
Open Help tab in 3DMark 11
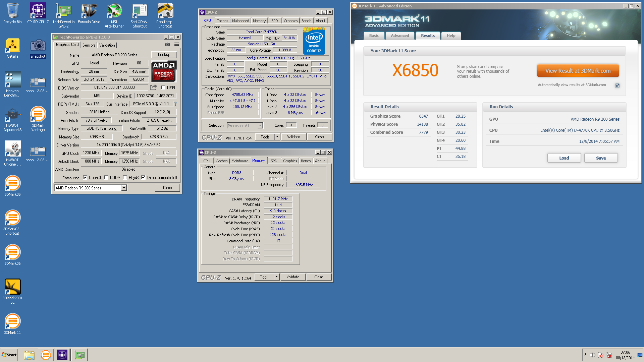click(451, 36)
